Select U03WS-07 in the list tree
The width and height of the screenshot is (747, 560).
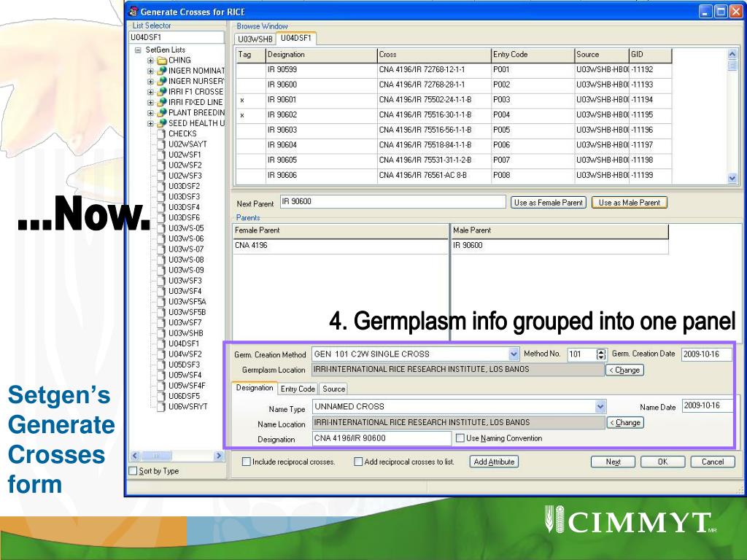pyautogui.click(x=186, y=249)
